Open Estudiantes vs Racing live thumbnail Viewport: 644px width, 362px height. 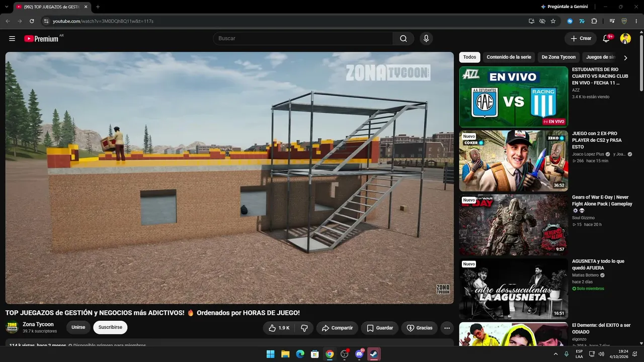coord(513,97)
